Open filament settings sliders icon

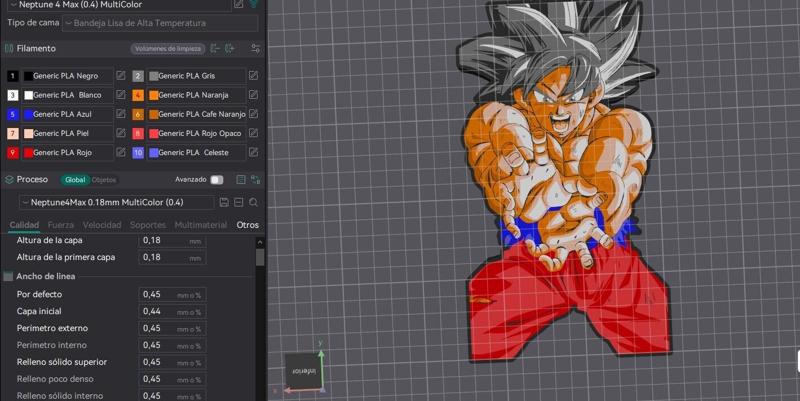coord(256,48)
